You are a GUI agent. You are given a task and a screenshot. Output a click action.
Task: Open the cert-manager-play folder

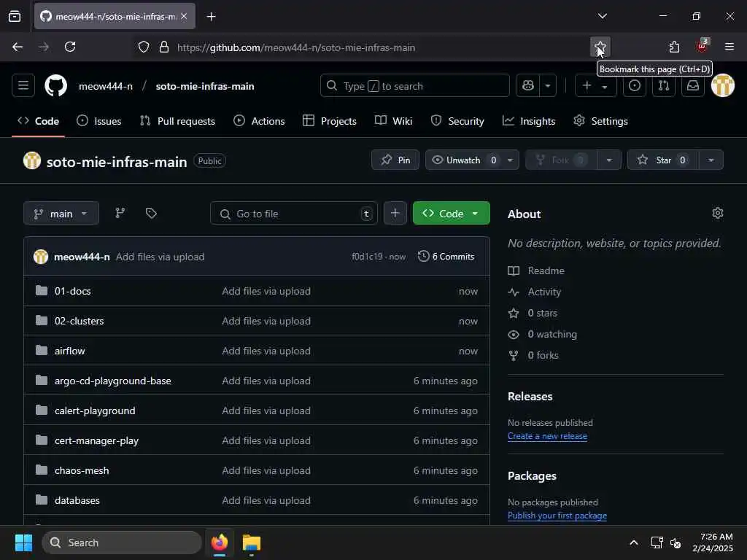pos(96,440)
